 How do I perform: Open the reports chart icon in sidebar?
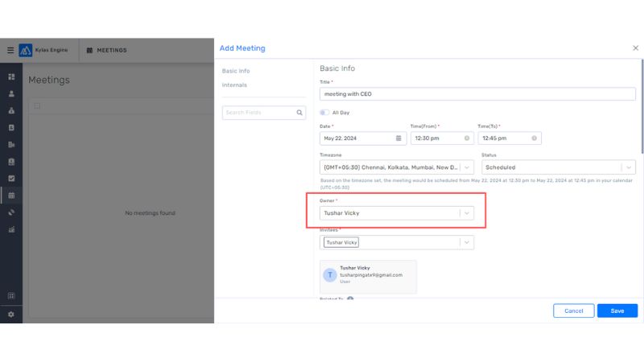(11, 229)
